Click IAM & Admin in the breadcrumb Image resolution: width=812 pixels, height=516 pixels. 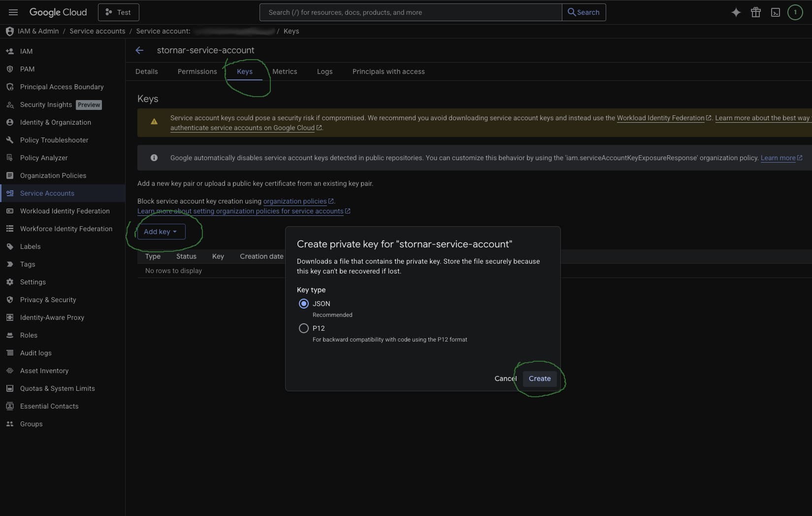(38, 31)
